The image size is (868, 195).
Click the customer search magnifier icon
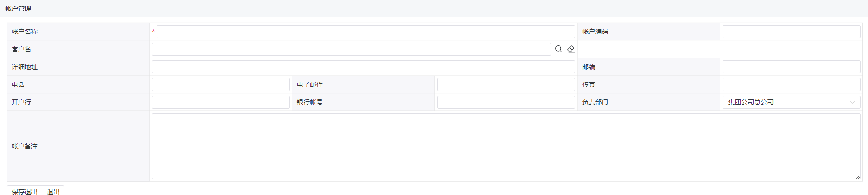559,49
